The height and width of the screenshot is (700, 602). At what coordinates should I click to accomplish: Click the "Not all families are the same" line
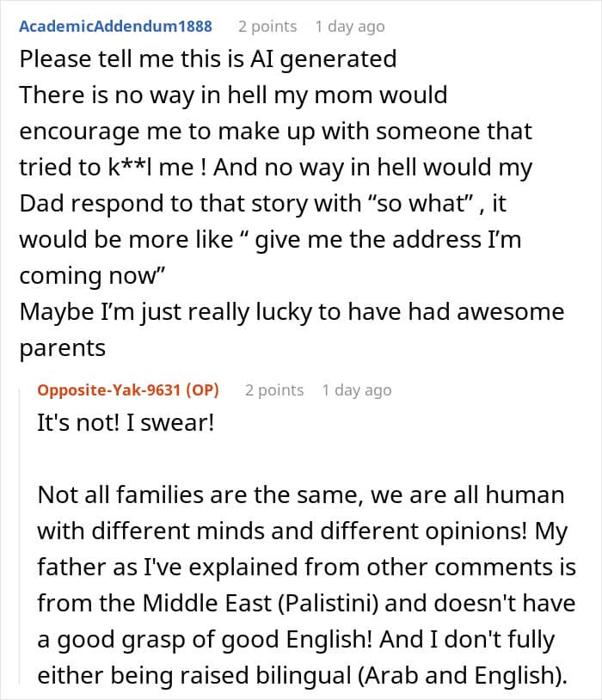click(x=301, y=496)
